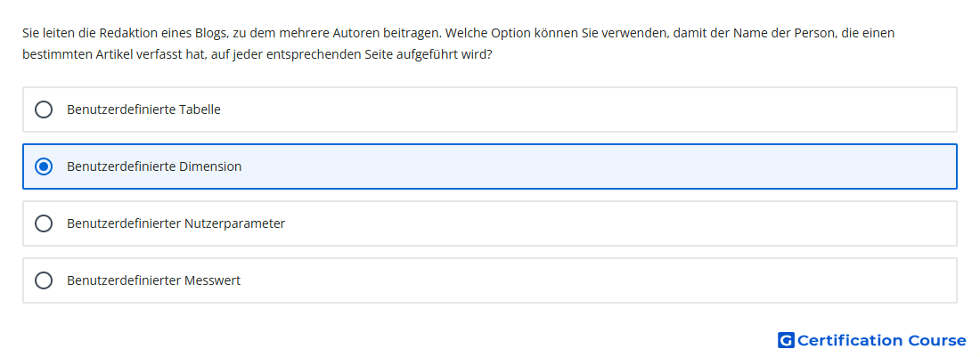Click the Benutzerdefinierter Messwert label text
Image resolution: width=980 pixels, height=357 pixels.
tap(154, 280)
